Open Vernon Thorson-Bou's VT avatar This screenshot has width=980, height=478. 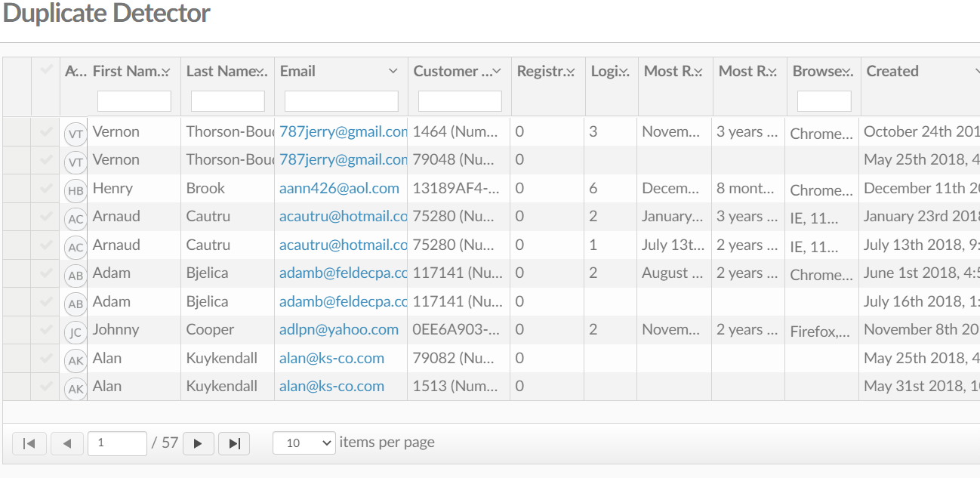[75, 131]
